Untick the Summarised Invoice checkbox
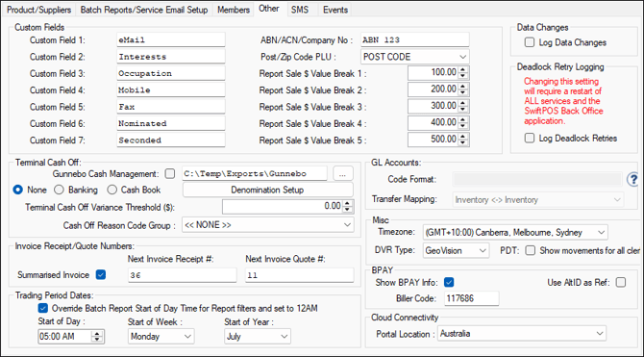Screen dimensions: 644x357 [101, 275]
